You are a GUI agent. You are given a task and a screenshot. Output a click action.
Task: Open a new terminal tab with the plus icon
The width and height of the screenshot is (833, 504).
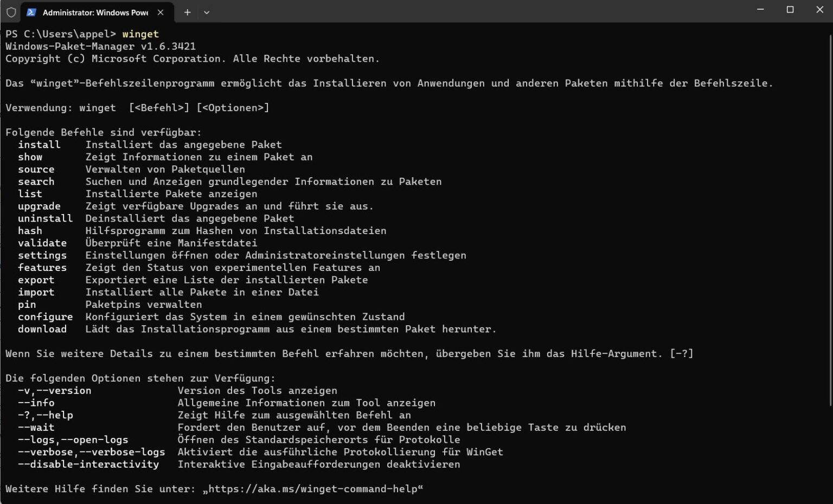tap(187, 11)
